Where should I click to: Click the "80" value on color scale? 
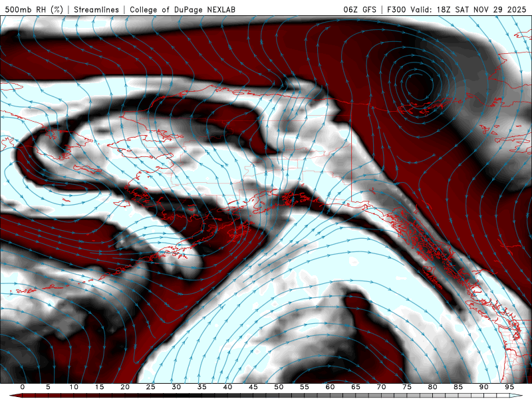point(432,387)
